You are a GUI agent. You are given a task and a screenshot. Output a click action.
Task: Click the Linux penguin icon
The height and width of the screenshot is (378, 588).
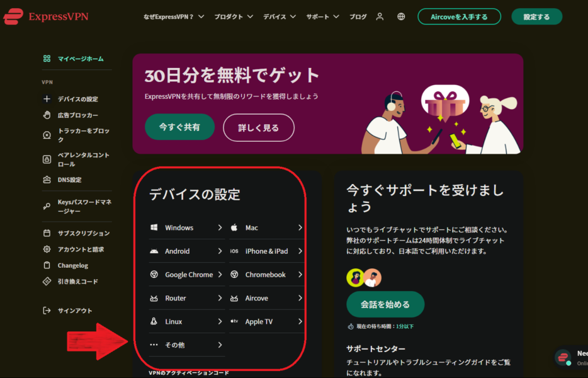pos(154,321)
